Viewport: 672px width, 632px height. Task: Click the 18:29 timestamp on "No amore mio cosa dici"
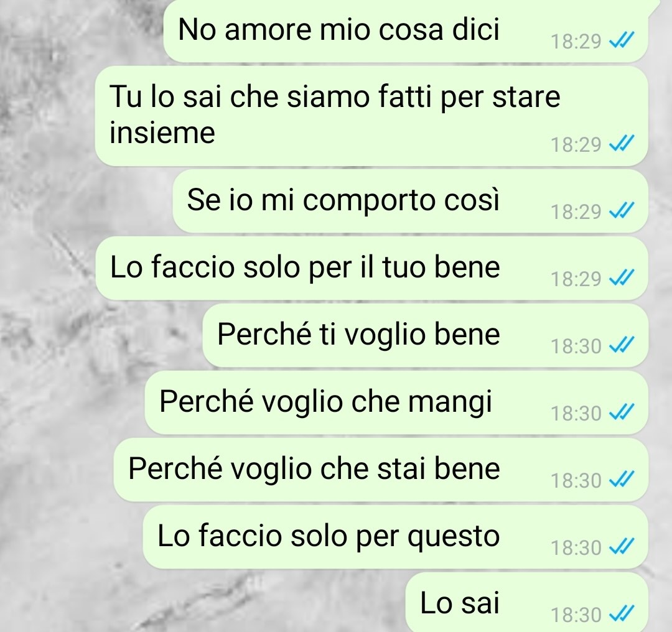click(576, 42)
